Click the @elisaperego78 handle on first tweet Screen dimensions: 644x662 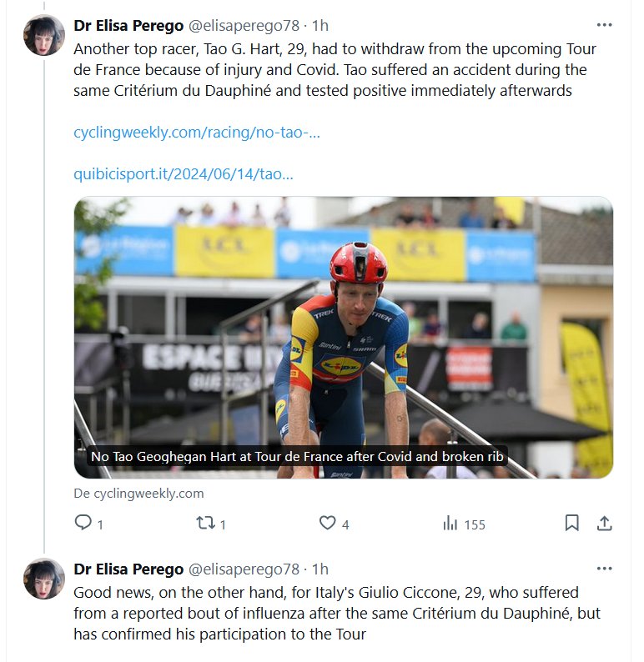pos(244,26)
